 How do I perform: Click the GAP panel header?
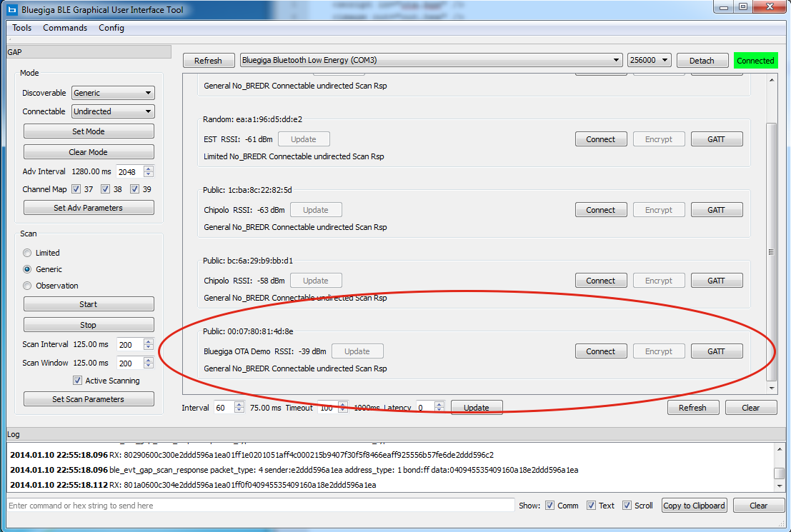coord(89,52)
